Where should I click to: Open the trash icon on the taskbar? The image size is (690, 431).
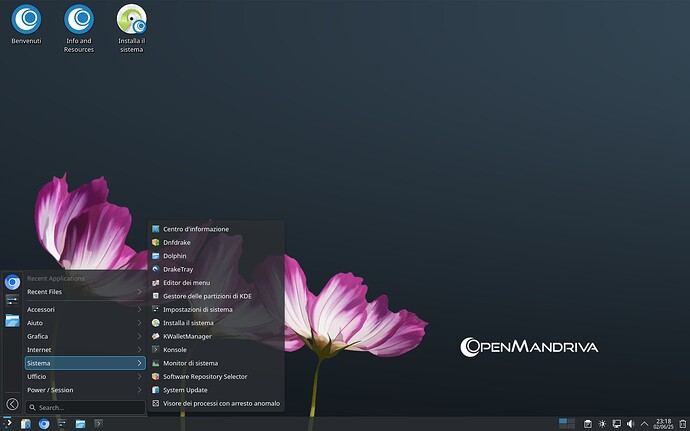point(683,424)
